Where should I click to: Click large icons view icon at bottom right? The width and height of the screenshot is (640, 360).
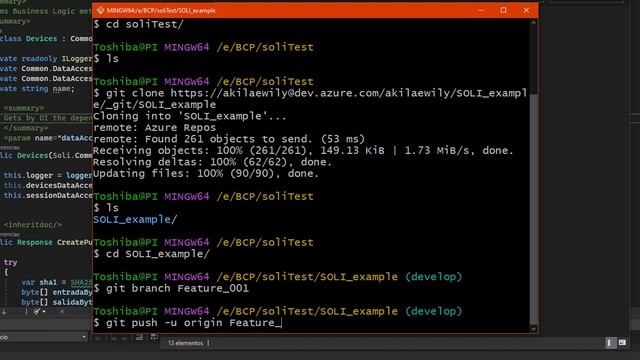(622, 343)
